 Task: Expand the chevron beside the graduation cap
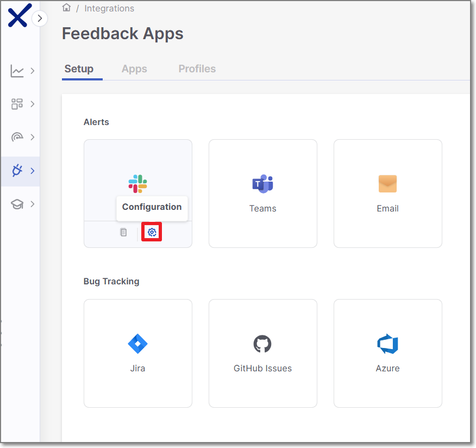coord(33,204)
